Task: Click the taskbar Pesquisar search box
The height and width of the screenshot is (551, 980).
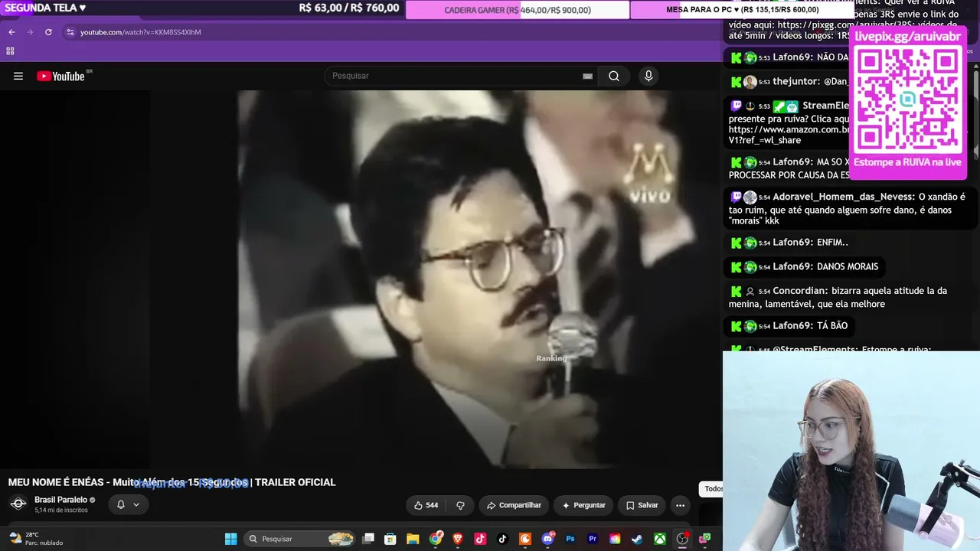Action: [x=301, y=539]
